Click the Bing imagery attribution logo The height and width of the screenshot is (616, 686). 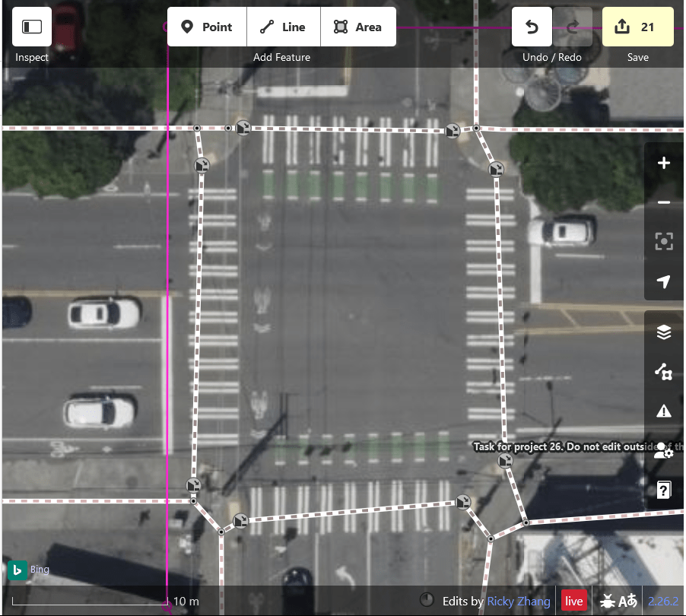[x=17, y=570]
